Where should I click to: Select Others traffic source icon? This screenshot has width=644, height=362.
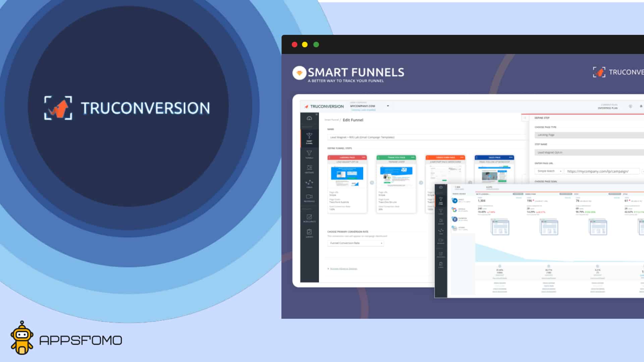click(454, 228)
